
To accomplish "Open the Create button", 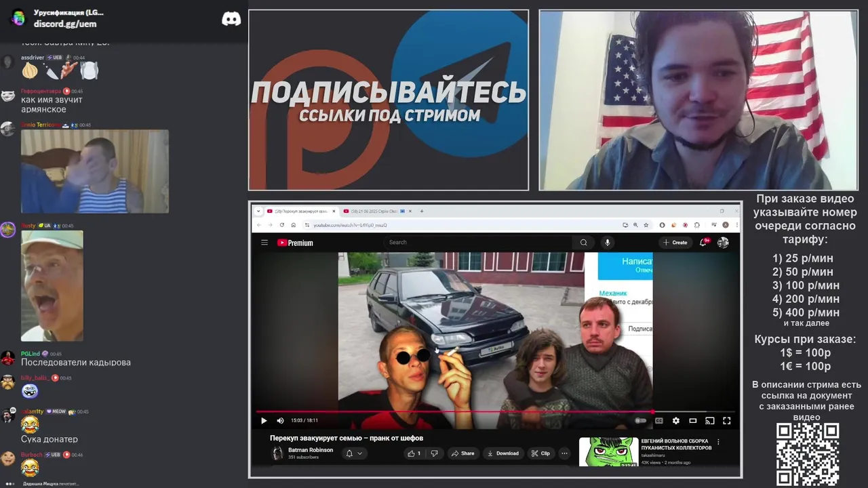I will (x=675, y=242).
